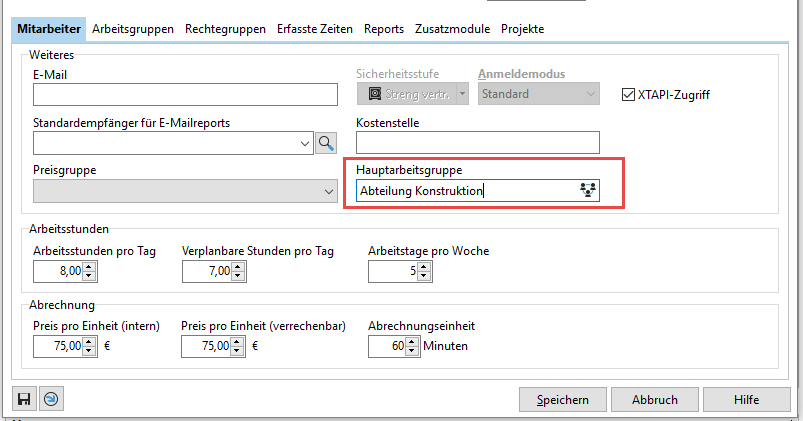Increase Arbeitstage pro Woche spinner
The height and width of the screenshot is (421, 803).
pos(424,266)
